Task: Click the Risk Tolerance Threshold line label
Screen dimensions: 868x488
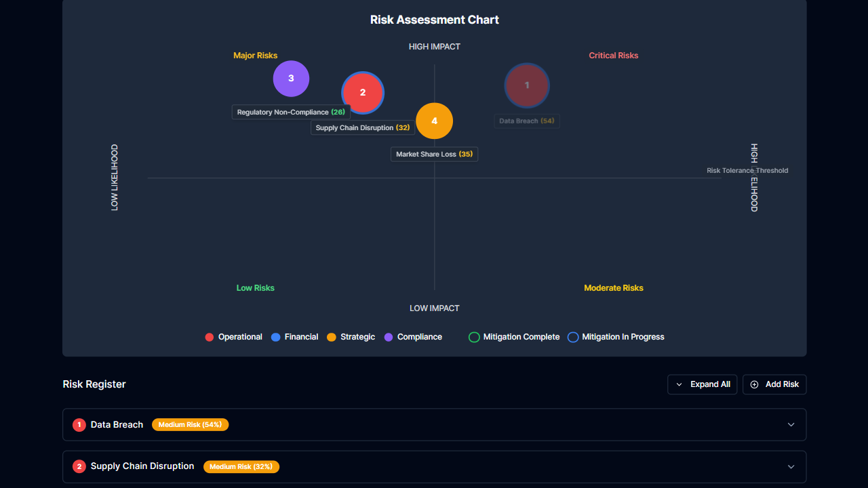Action: 747,170
